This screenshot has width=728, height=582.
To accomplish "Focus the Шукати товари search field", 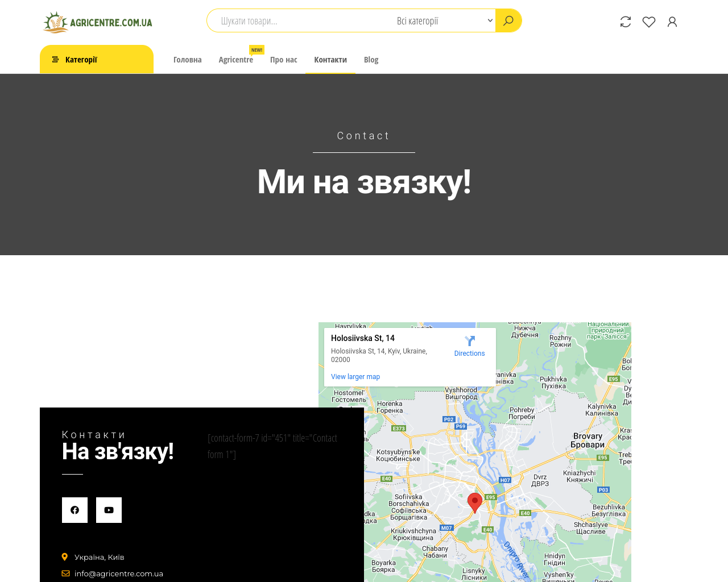I will pos(301,20).
